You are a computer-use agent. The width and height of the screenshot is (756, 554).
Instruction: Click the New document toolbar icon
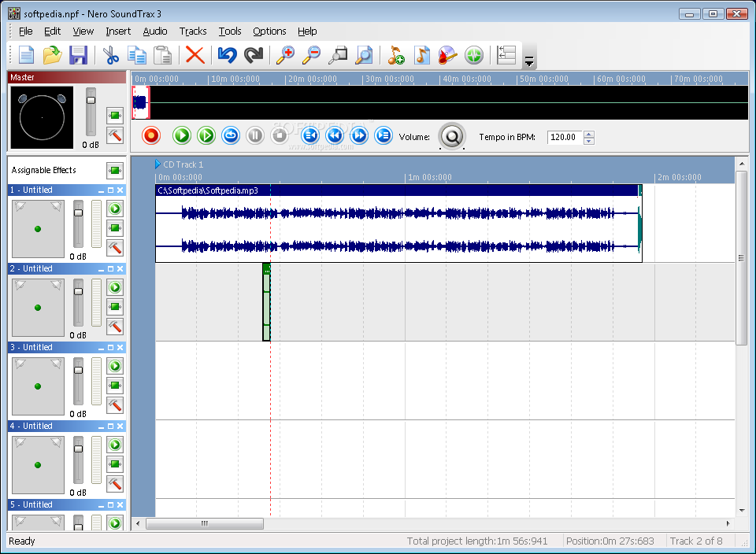(x=26, y=55)
